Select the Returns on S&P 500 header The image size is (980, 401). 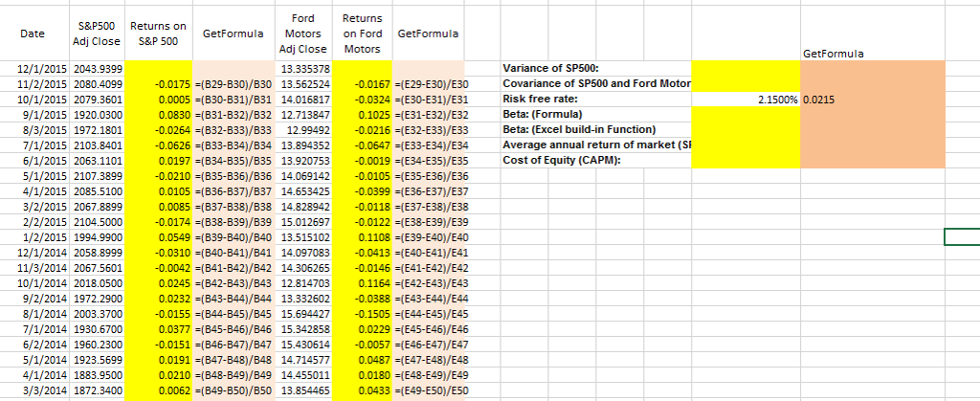pos(159,33)
